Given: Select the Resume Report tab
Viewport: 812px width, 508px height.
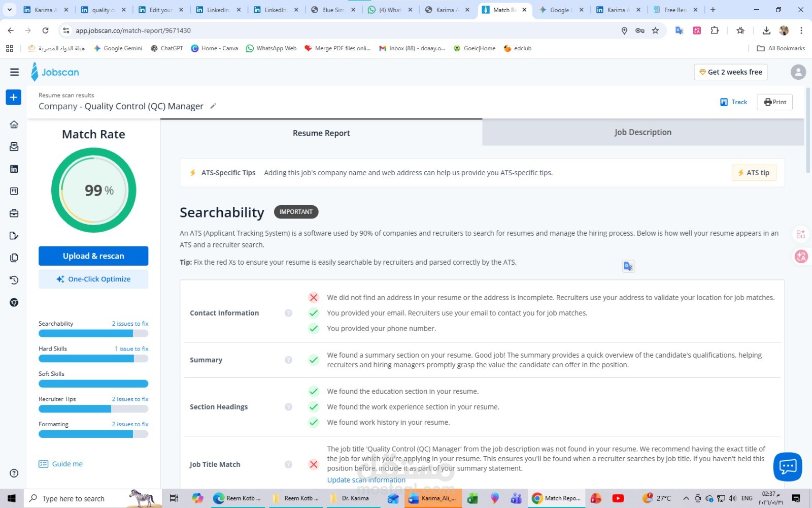Looking at the screenshot, I should click(321, 133).
